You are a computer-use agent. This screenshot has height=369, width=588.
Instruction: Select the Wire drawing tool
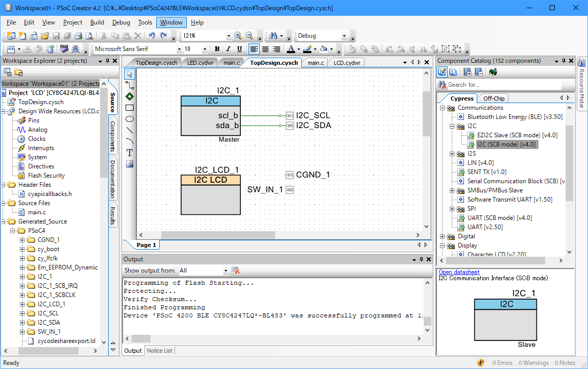130,85
